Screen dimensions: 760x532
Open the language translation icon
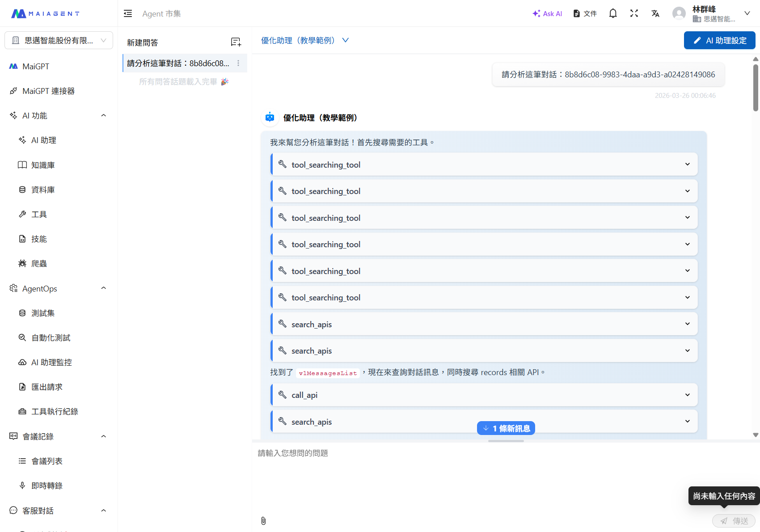click(x=655, y=13)
